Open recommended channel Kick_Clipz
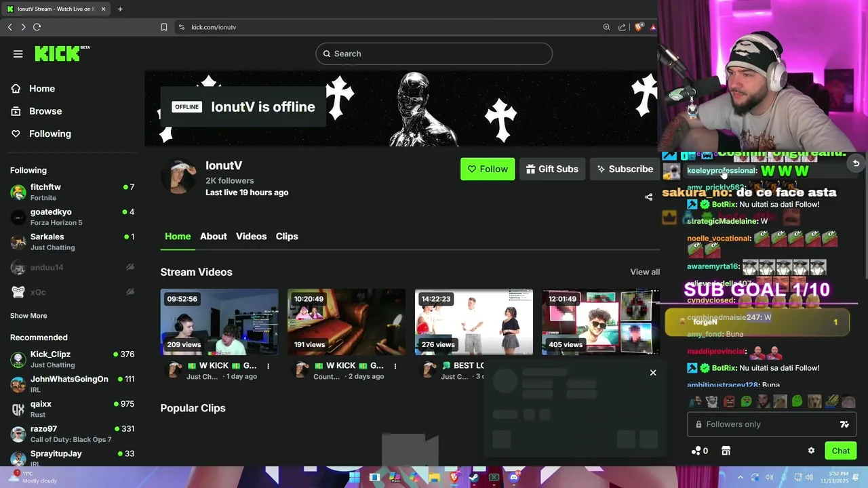This screenshot has height=488, width=868. click(x=72, y=359)
